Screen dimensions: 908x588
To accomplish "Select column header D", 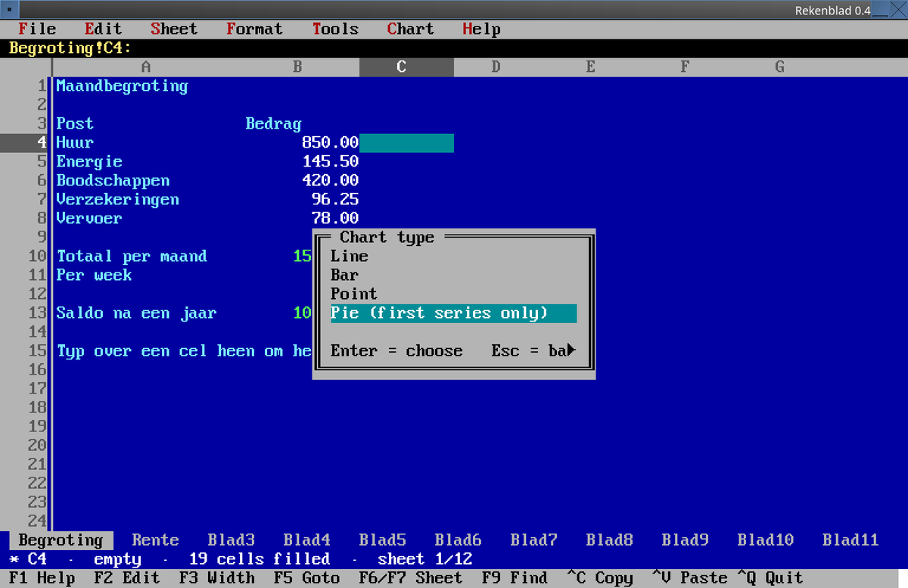I will coord(496,67).
